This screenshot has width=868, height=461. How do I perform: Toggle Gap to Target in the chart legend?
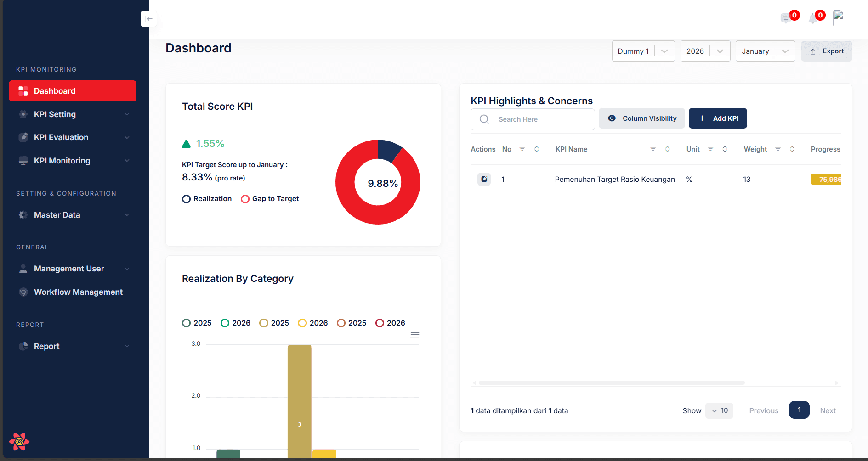point(270,198)
